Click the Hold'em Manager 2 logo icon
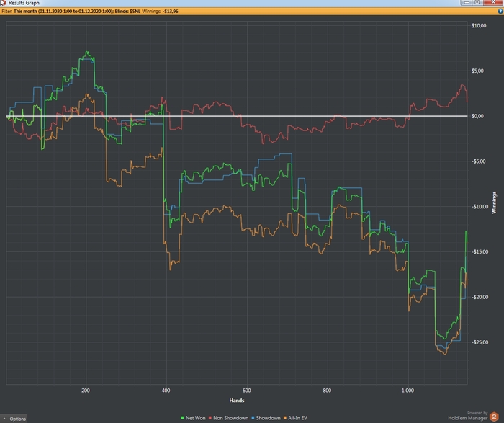 coord(494,417)
